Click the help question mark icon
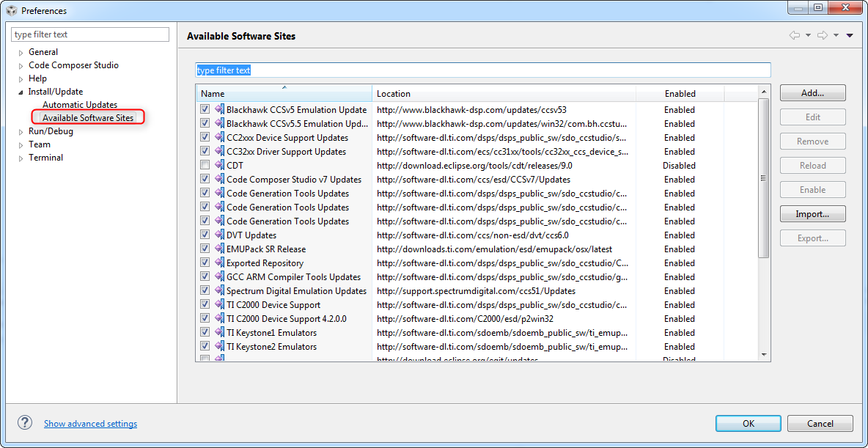Image resolution: width=868 pixels, height=448 pixels. click(x=24, y=422)
